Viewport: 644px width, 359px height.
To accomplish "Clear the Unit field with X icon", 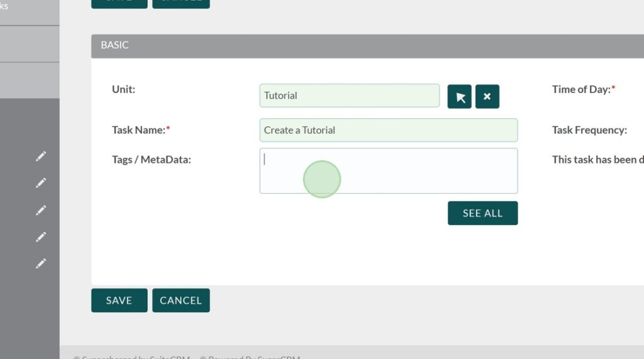I will click(x=487, y=97).
